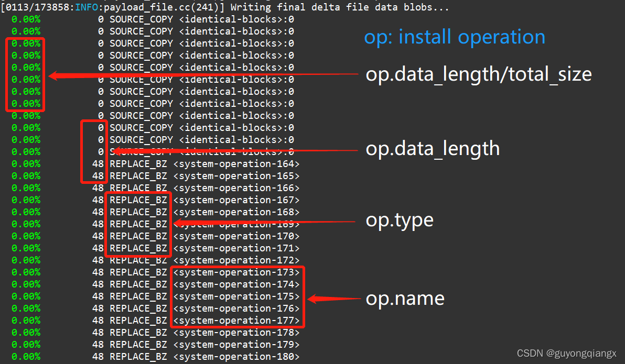Select the <system-operation-177> name

pyautogui.click(x=236, y=321)
